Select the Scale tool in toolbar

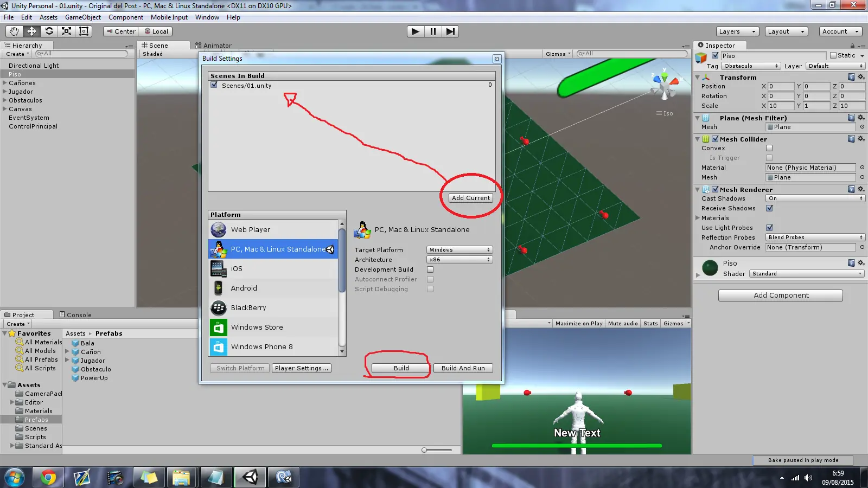(66, 31)
